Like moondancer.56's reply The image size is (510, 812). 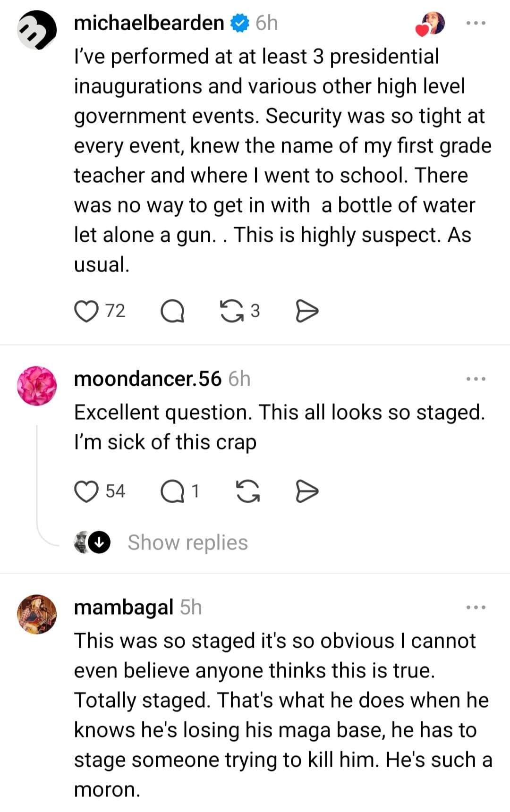click(x=86, y=492)
